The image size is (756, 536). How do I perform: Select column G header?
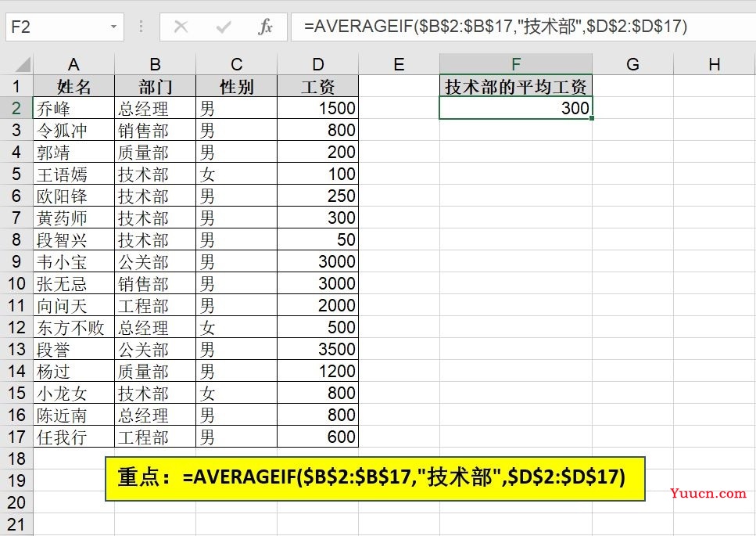(632, 63)
